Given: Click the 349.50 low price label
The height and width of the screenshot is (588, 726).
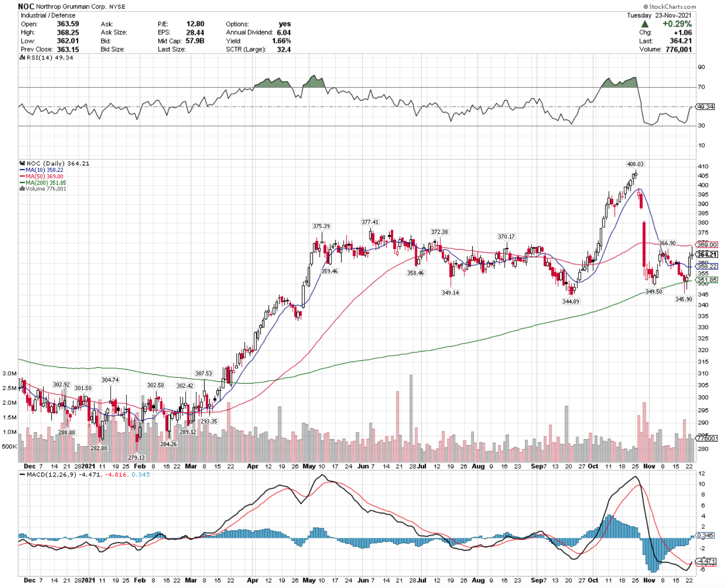Looking at the screenshot, I should click(654, 291).
